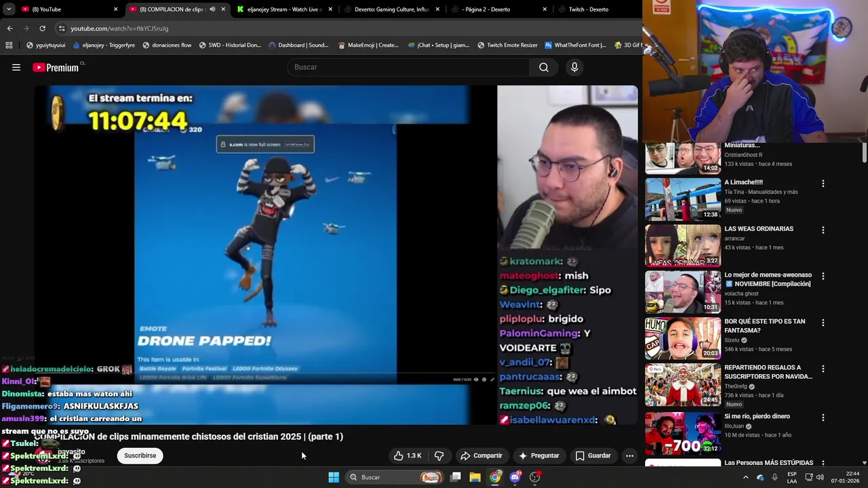The width and height of the screenshot is (868, 488).
Task: Click the Preguntar button
Action: point(539,455)
